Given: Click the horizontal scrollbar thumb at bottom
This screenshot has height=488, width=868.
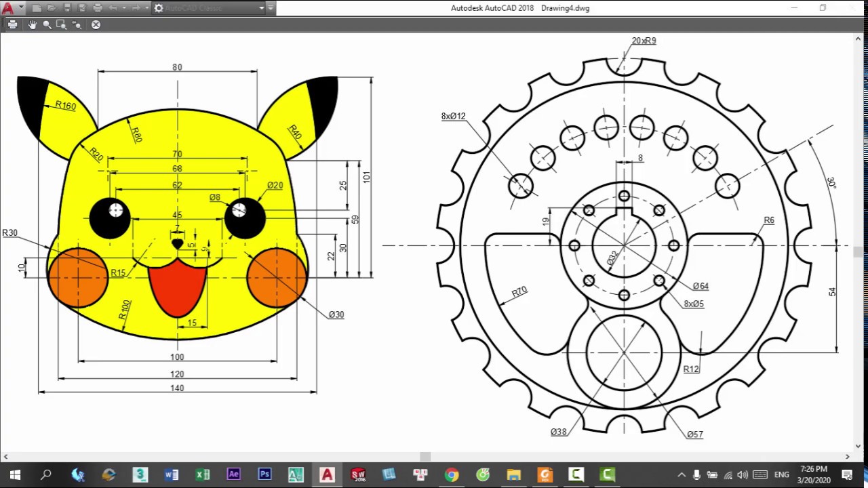Looking at the screenshot, I should click(x=425, y=457).
